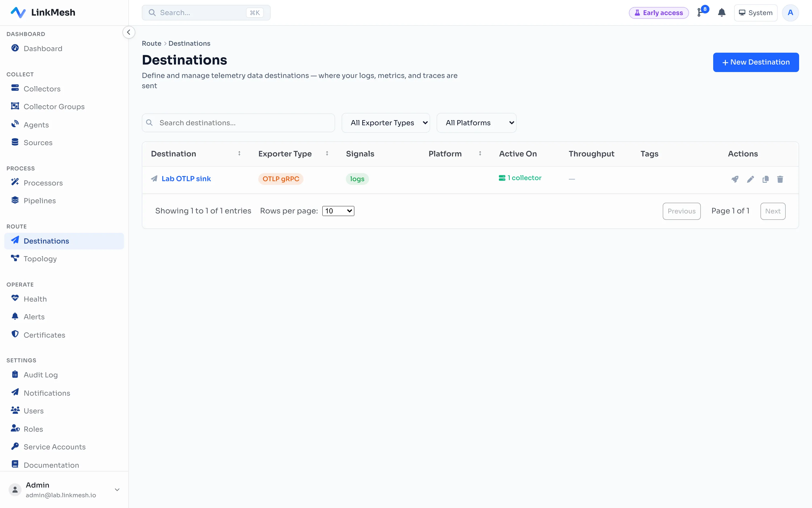Click the Users group icon
This screenshot has width=812, height=508.
click(x=15, y=410)
